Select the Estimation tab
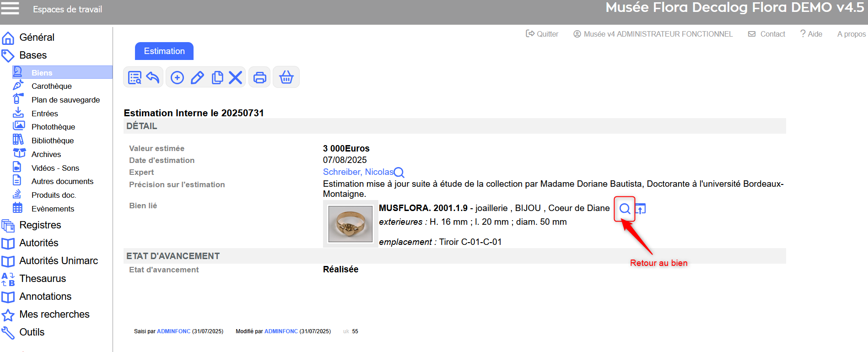This screenshot has width=868, height=352. point(164,51)
